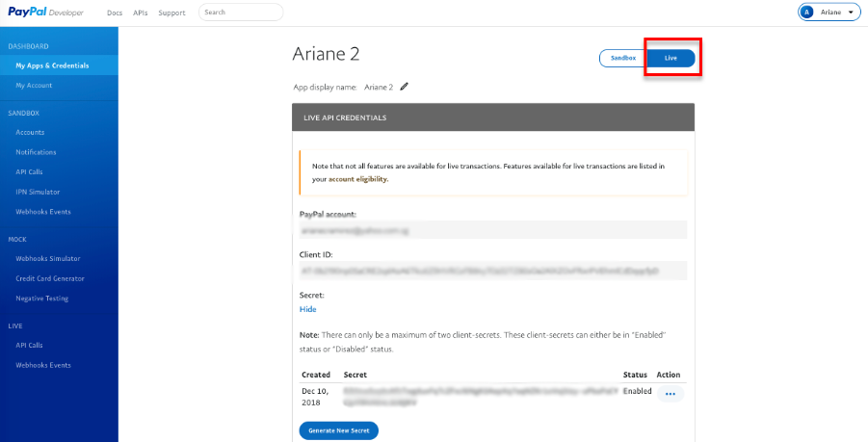Image resolution: width=868 pixels, height=442 pixels.
Task: Hide the client secret
Action: [307, 309]
